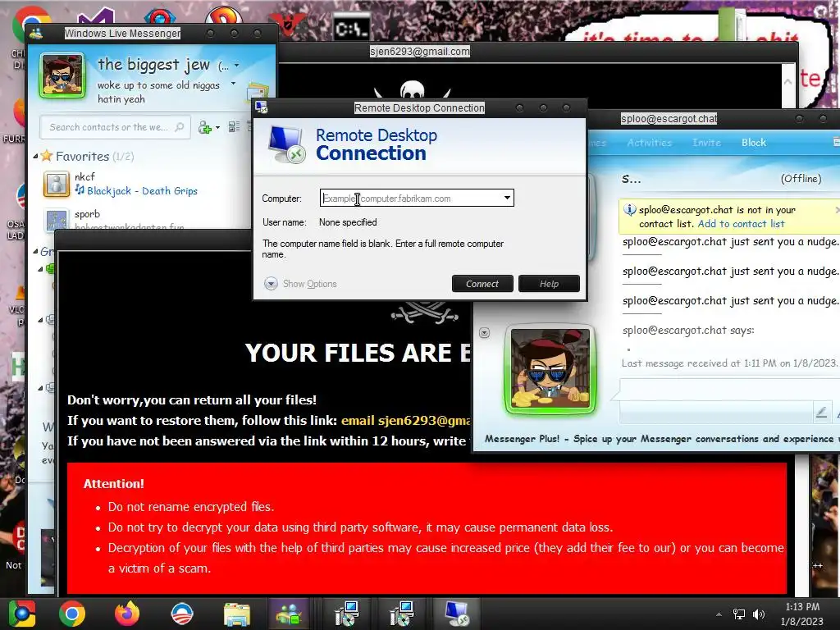Image resolution: width=840 pixels, height=630 pixels.
Task: Click the Messenger window title bar icon
Action: (x=36, y=34)
